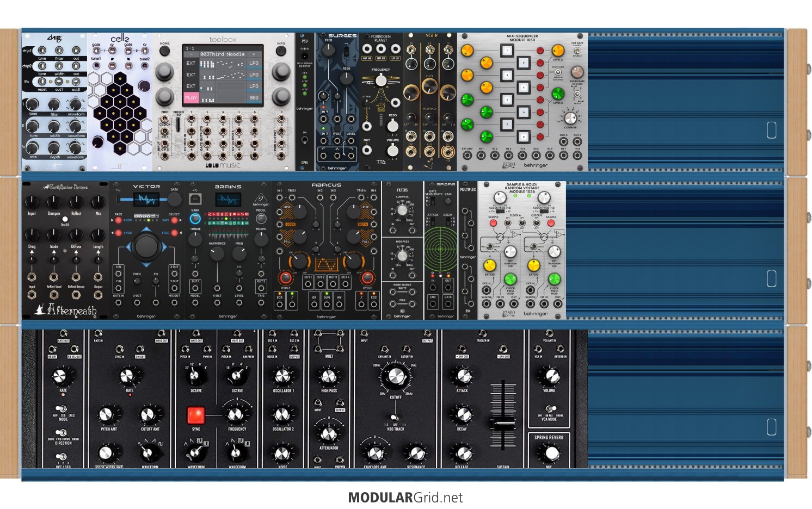Turn the large CUTOFF knob
Screen dimensions: 812x509
396,377
